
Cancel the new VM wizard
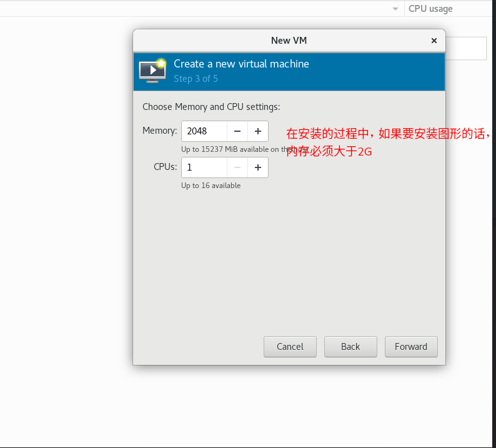pyautogui.click(x=290, y=347)
